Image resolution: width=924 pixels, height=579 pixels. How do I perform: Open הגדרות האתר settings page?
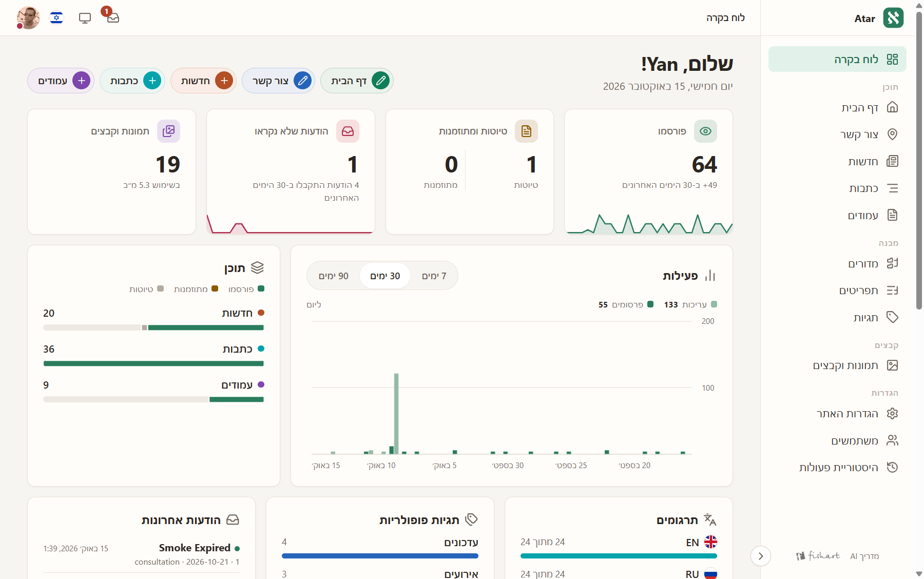(x=837, y=414)
